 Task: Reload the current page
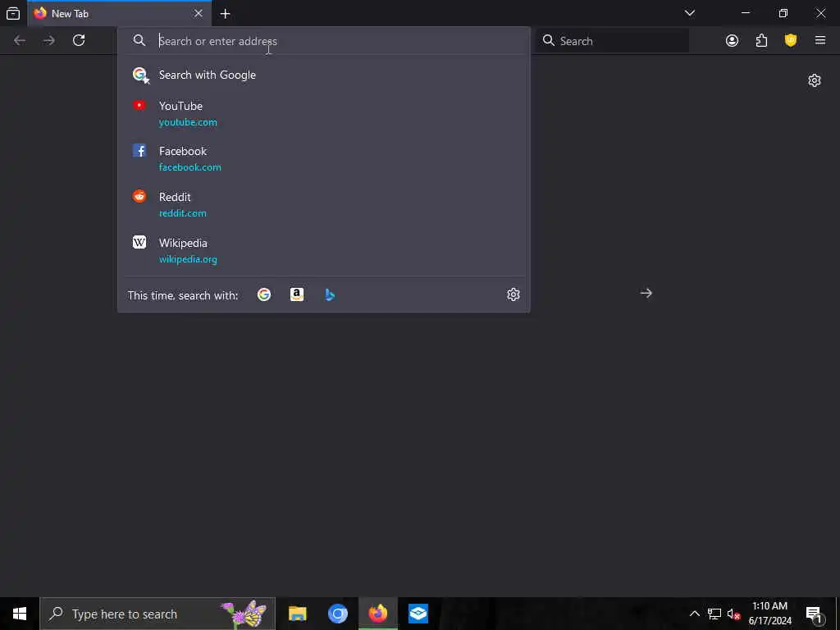click(x=79, y=41)
